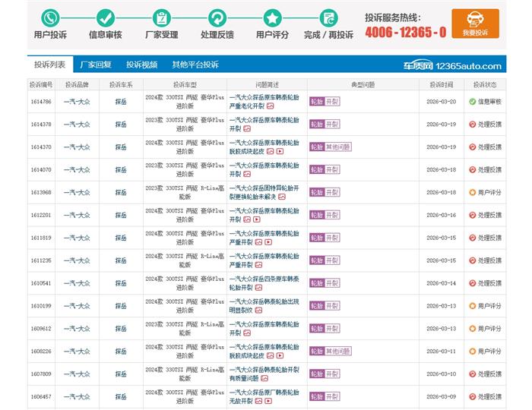The image size is (532, 410).
Task: Click the 处理反馈 refresh step icon
Action: coord(217,18)
